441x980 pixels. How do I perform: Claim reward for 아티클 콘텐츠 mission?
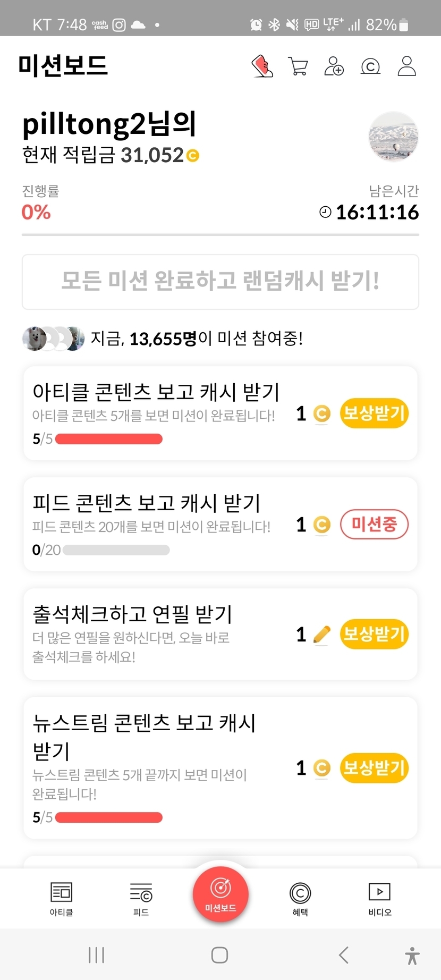[x=374, y=413]
